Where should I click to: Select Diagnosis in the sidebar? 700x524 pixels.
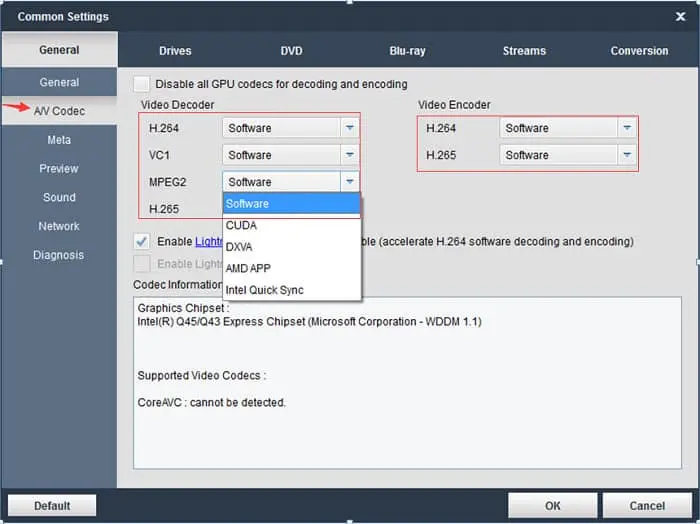tap(59, 255)
